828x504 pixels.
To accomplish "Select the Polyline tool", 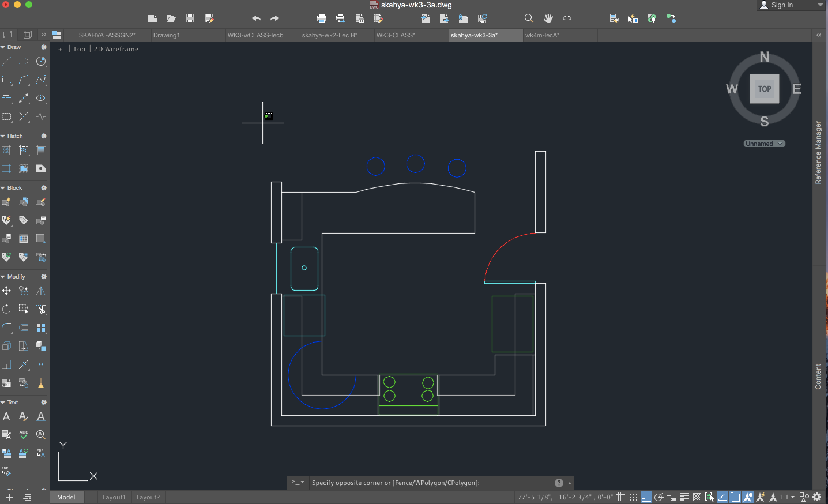I will (x=24, y=62).
